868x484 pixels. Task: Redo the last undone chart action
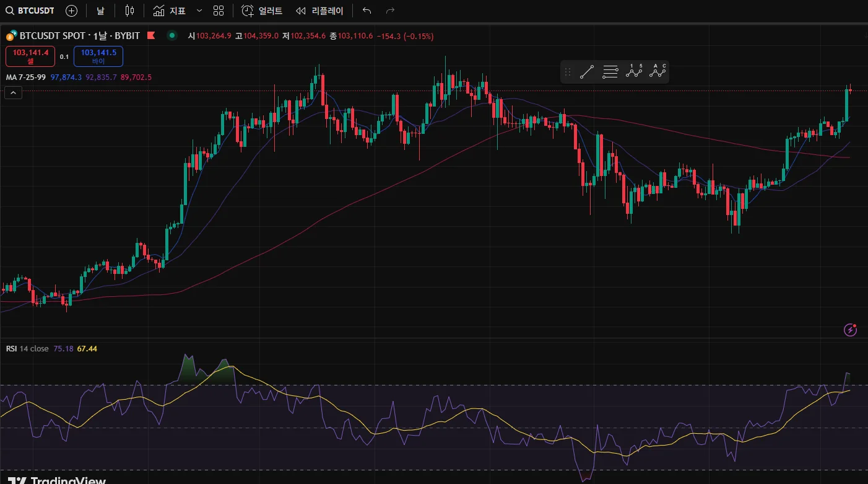(390, 11)
